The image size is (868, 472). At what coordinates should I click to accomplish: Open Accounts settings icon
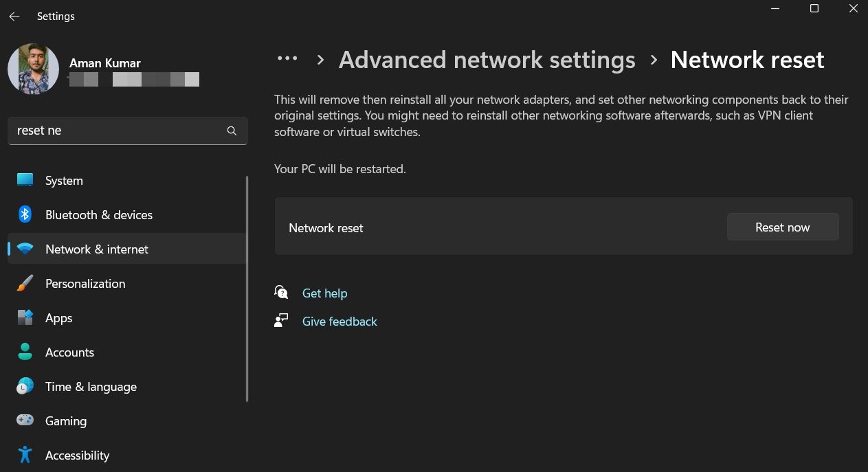tap(25, 352)
